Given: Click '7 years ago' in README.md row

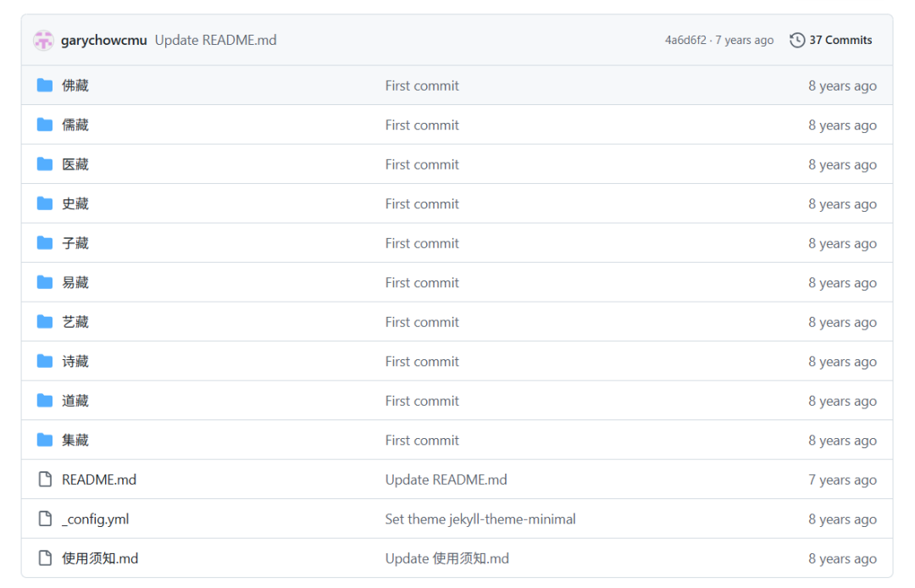Looking at the screenshot, I should click(843, 480).
